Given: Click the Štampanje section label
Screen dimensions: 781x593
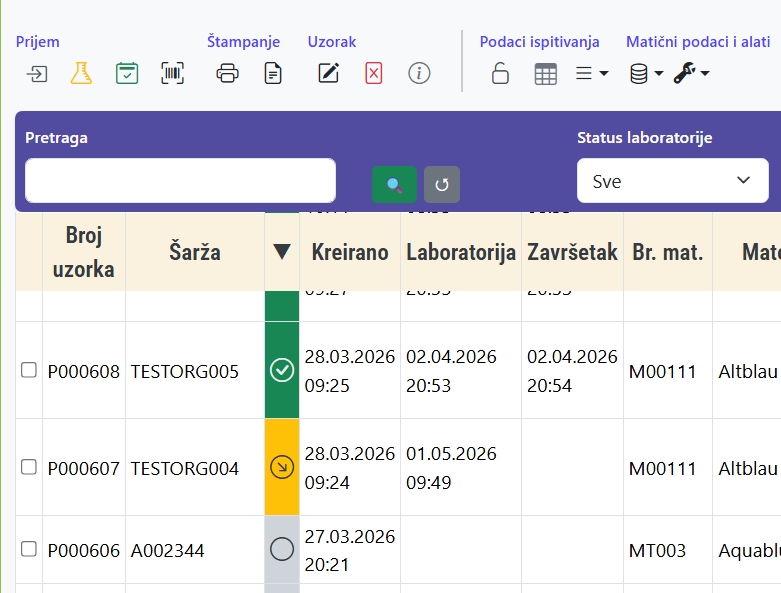Looking at the screenshot, I should (x=243, y=42).
